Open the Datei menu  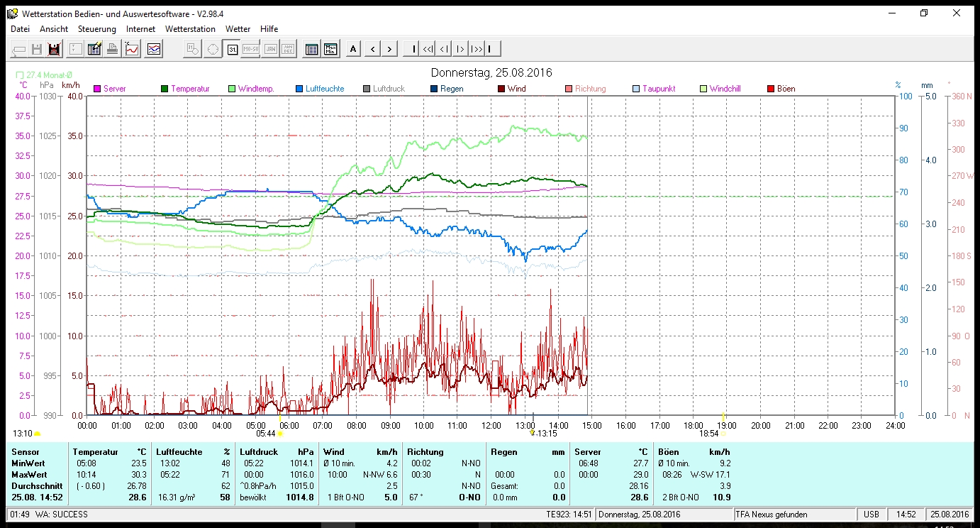[x=20, y=29]
